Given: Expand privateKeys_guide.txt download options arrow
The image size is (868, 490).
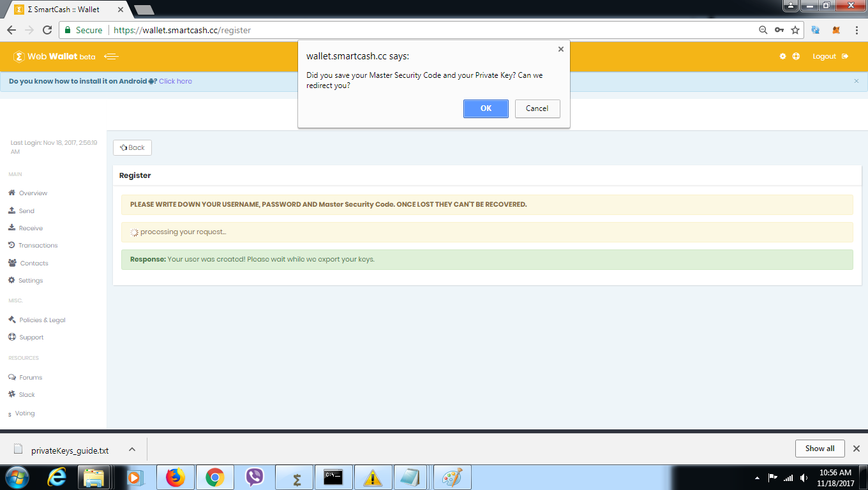Looking at the screenshot, I should point(132,449).
